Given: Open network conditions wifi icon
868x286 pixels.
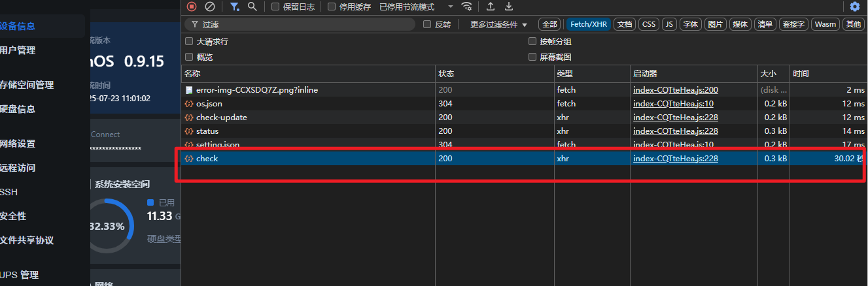Looking at the screenshot, I should tap(466, 7).
